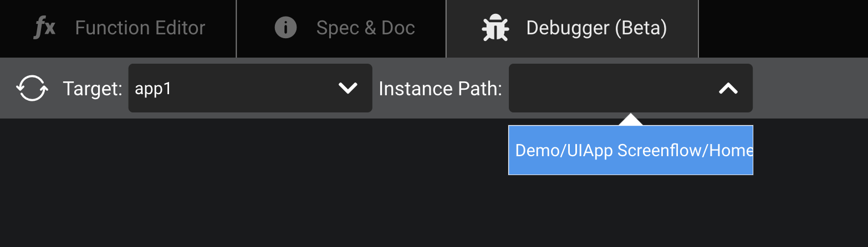
Task: Choose Demo/UIApp Screenflow/Home from the list
Action: (x=631, y=150)
